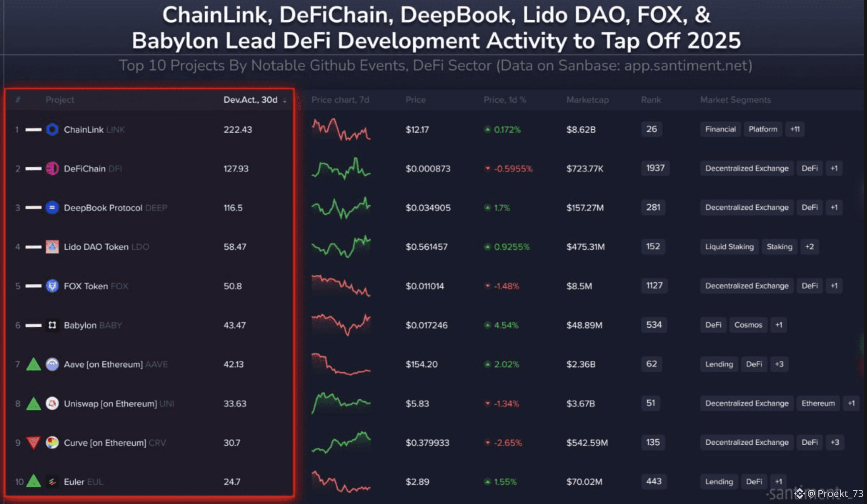Click the DeFiChain pink logo icon
867x504 pixels.
point(52,168)
